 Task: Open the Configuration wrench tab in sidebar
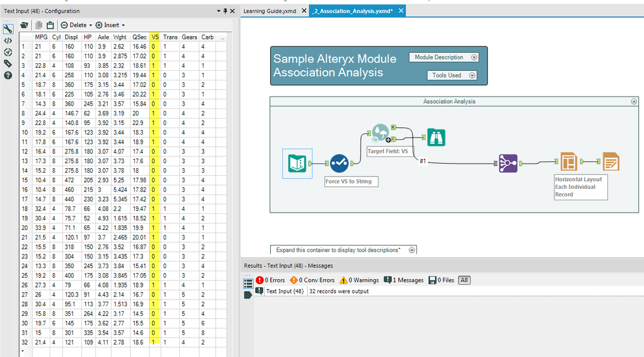pos(8,29)
